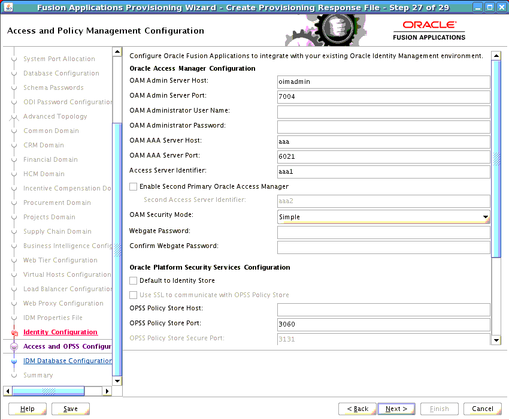
Task: Select Schema Passwords step
Action: click(53, 87)
